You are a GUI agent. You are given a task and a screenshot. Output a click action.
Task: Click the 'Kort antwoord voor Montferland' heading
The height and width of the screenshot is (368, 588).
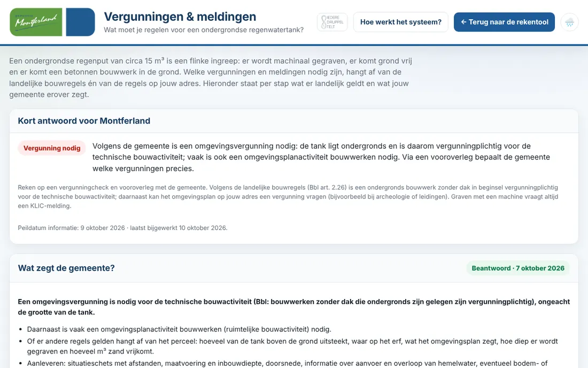click(x=84, y=121)
